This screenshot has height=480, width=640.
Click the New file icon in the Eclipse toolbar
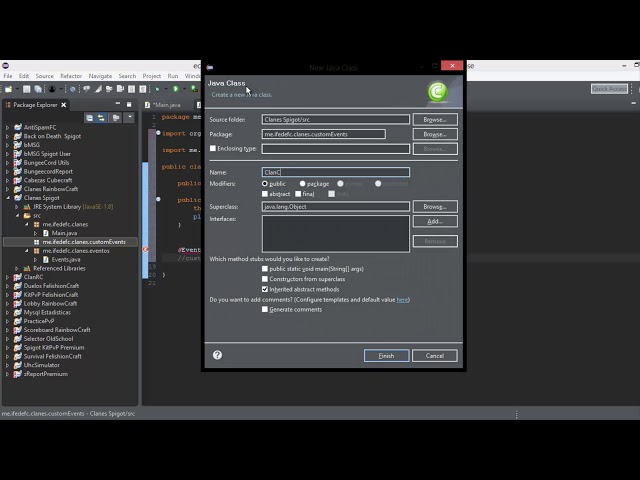(8, 89)
